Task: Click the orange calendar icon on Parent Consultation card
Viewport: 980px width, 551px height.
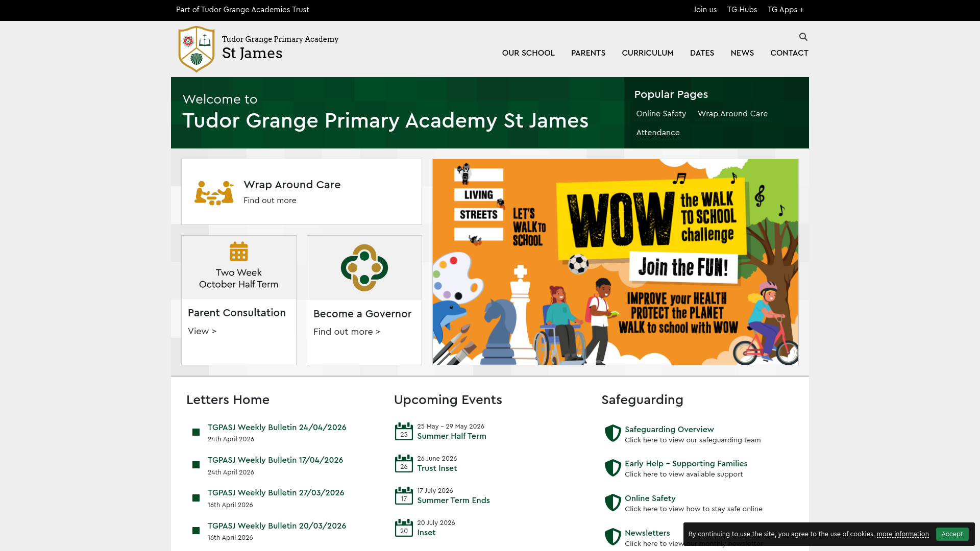Action: tap(239, 252)
